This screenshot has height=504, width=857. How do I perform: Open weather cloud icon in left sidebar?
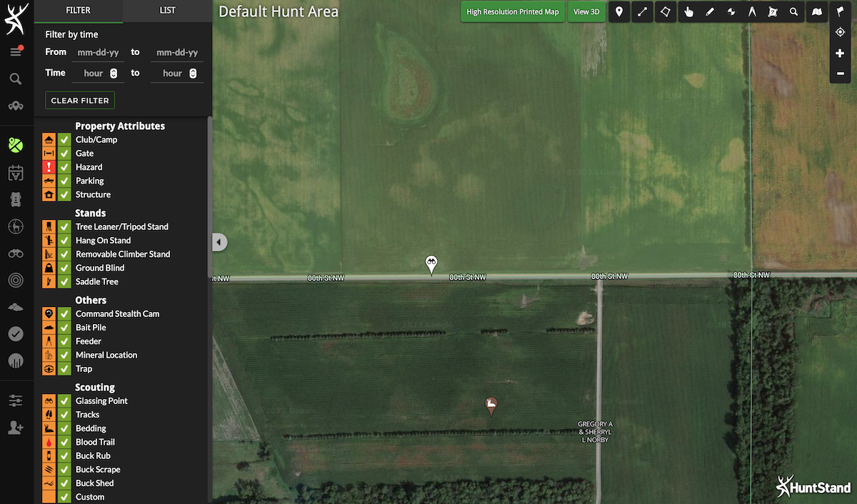tap(16, 307)
